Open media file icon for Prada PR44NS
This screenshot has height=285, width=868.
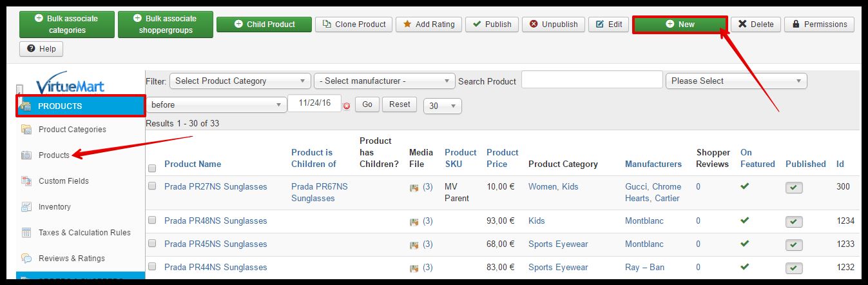coord(414,268)
